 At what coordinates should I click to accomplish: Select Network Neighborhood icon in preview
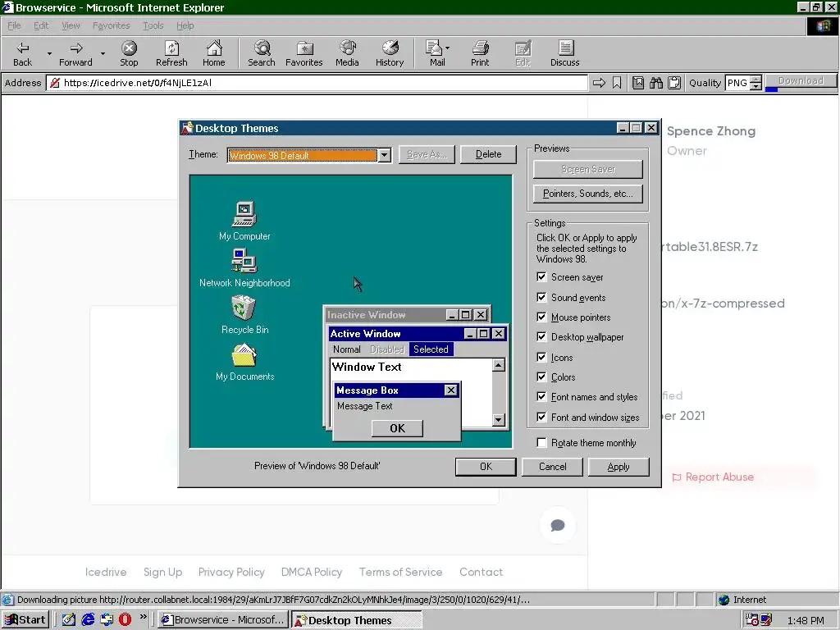pyautogui.click(x=244, y=261)
